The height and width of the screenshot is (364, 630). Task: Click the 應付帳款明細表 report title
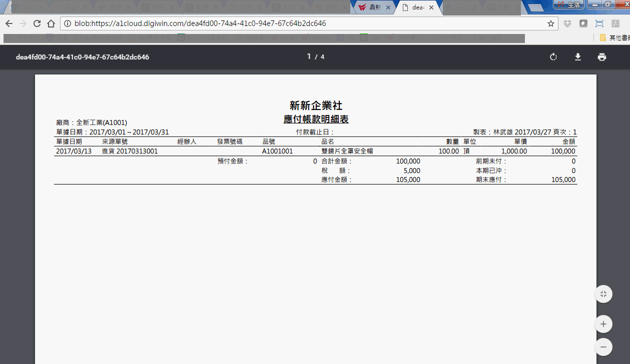(x=316, y=119)
